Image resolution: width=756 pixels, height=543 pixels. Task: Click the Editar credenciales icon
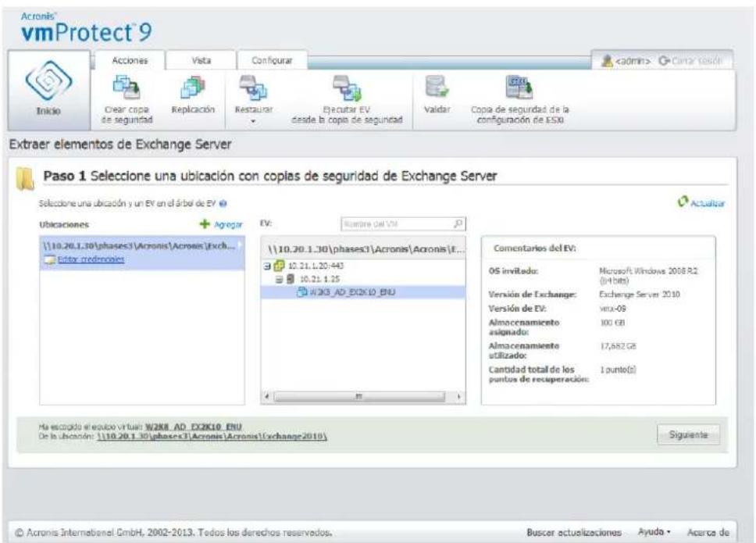pyautogui.click(x=50, y=260)
